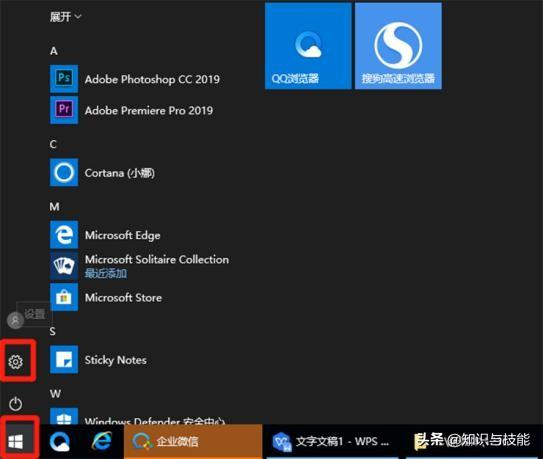Launch Sticky Notes app icon

pos(64,359)
